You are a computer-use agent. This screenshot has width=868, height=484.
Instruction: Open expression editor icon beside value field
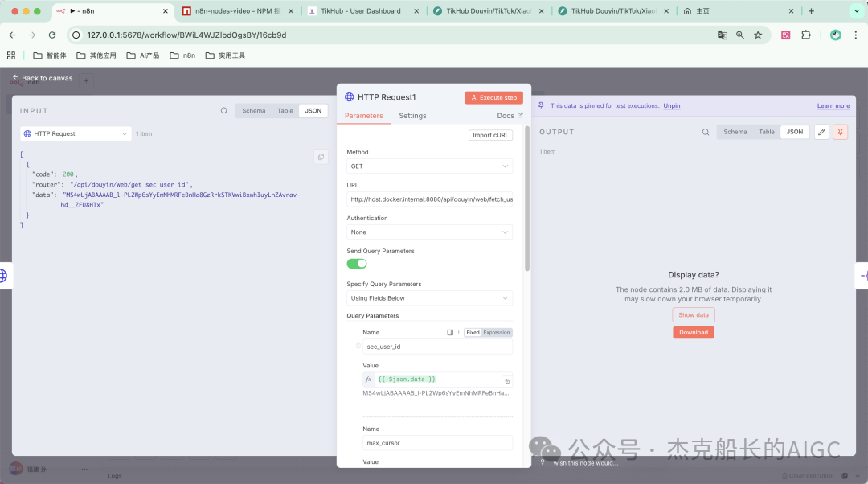click(507, 381)
